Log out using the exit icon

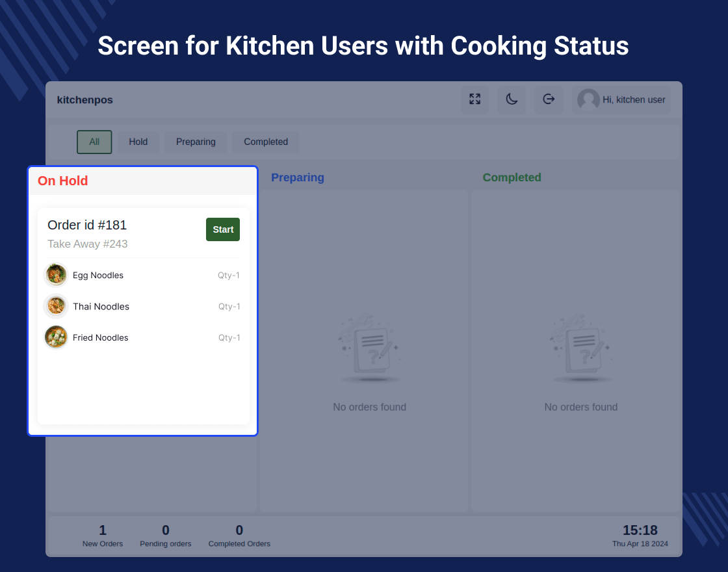549,99
